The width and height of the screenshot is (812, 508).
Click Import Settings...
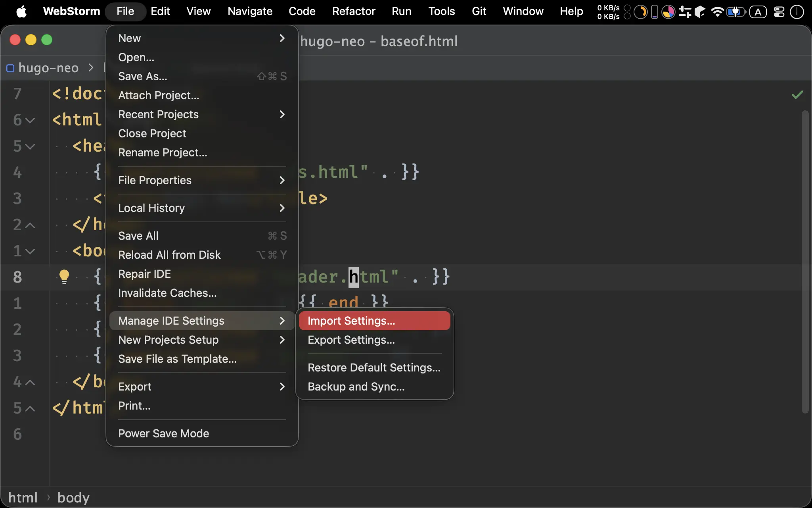(x=375, y=321)
